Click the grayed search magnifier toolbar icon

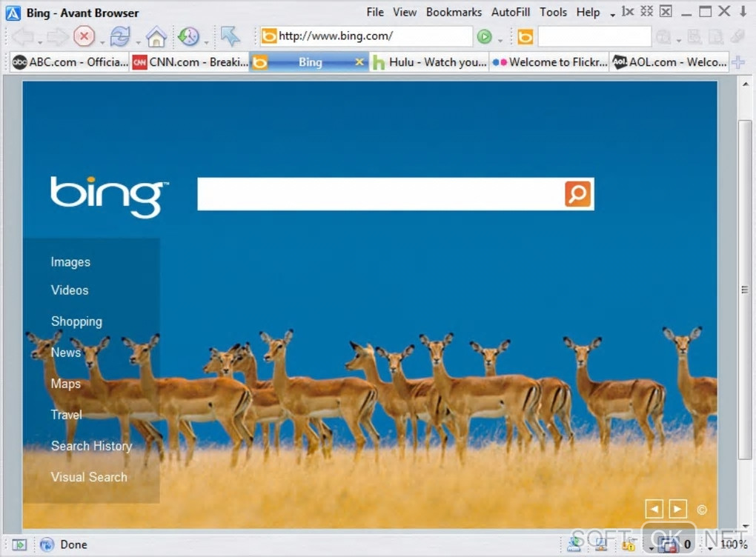coord(663,36)
